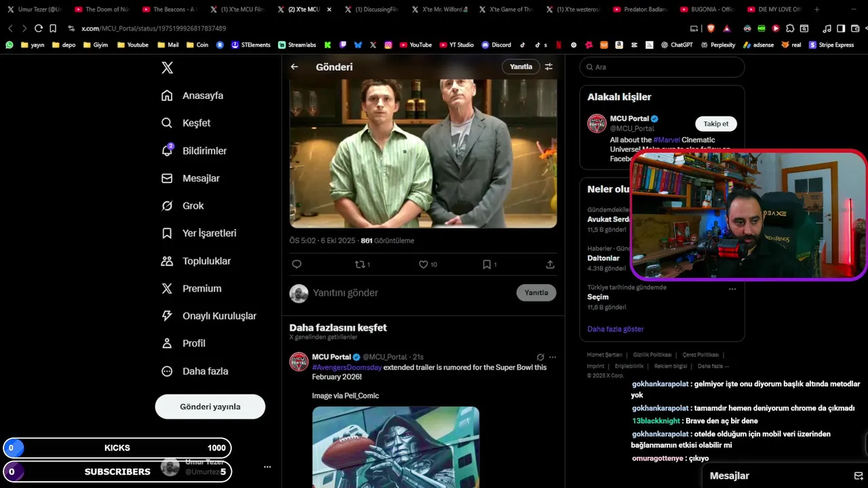Switch to DIE MY LOVE tab
The width and height of the screenshot is (868, 488).
point(774,9)
